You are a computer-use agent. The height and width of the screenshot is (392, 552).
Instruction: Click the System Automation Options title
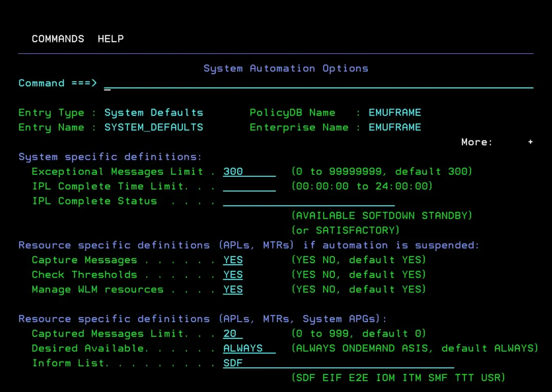[286, 68]
